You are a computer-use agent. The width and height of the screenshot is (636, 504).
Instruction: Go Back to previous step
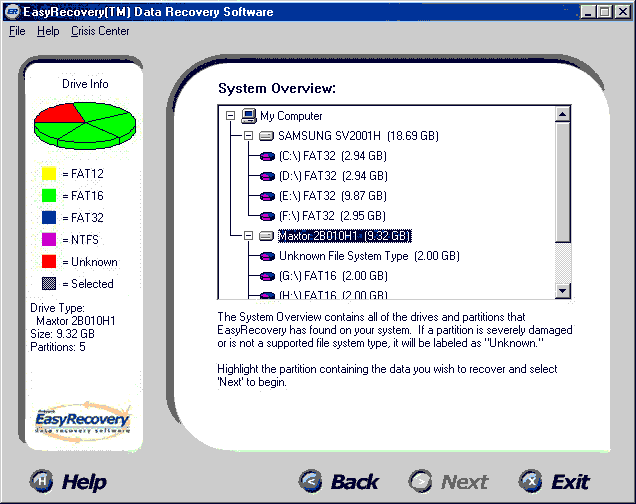355,482
